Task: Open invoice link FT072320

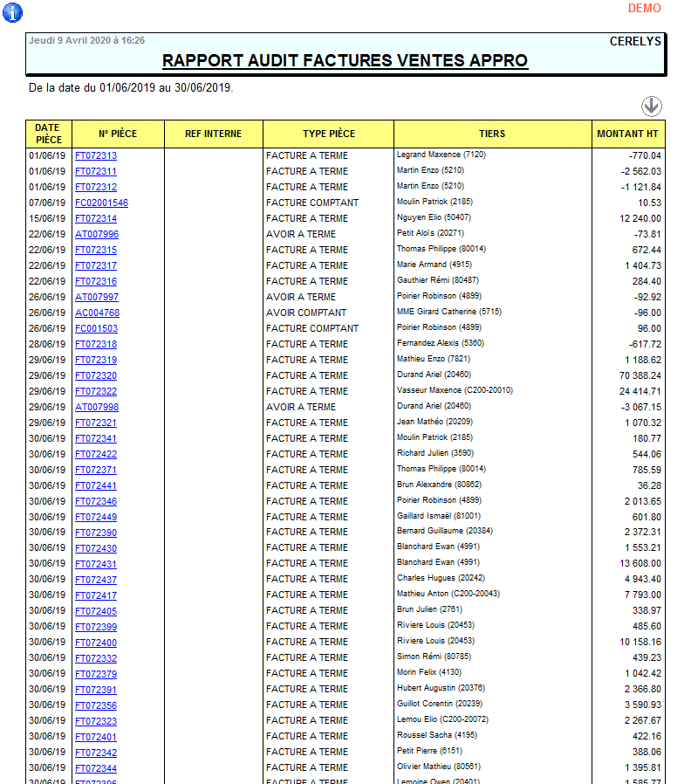Action: [96, 375]
